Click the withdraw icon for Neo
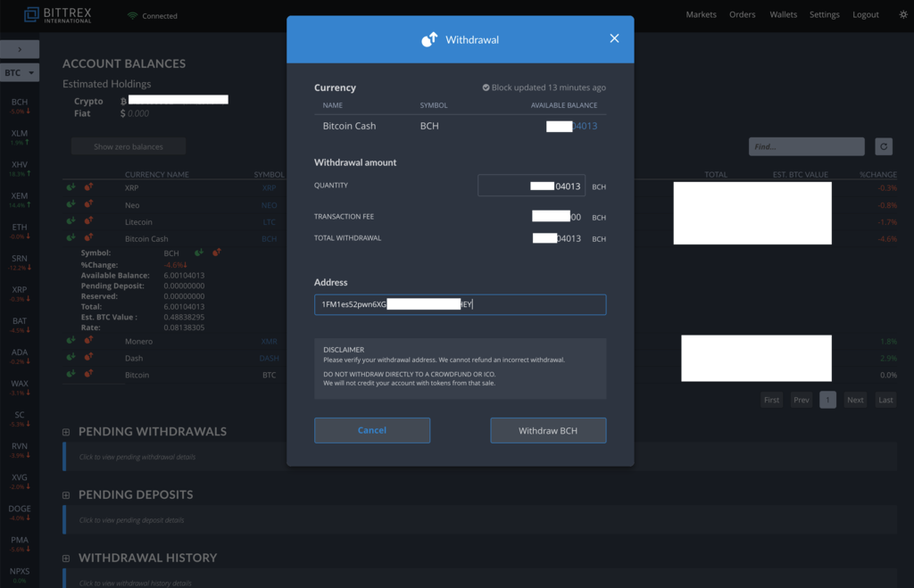 pyautogui.click(x=88, y=204)
